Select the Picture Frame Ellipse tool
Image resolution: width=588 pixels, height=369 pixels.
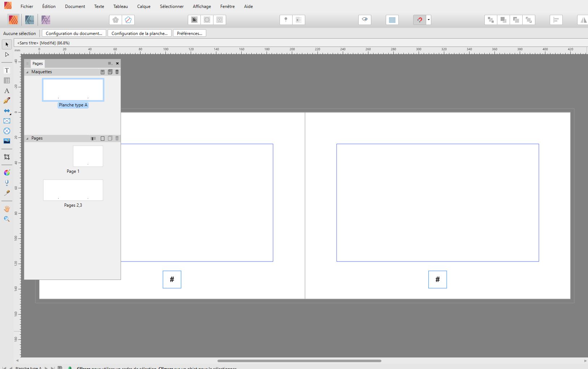coord(7,131)
